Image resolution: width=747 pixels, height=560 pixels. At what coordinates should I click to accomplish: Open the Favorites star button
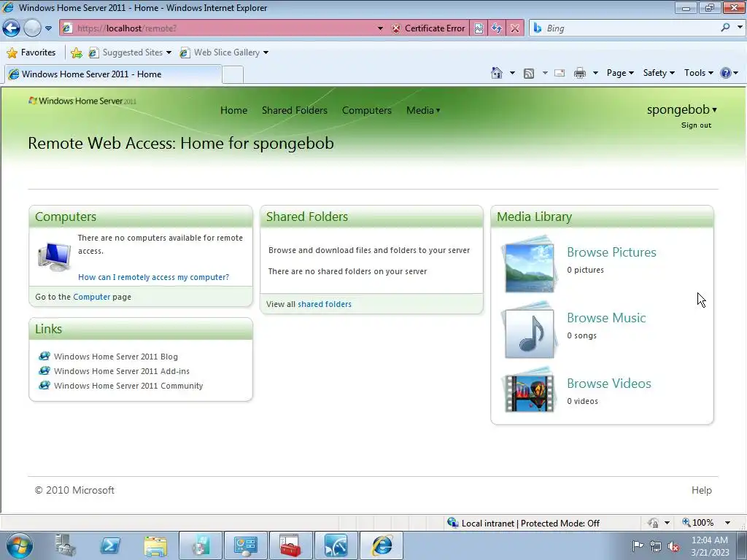(32, 52)
